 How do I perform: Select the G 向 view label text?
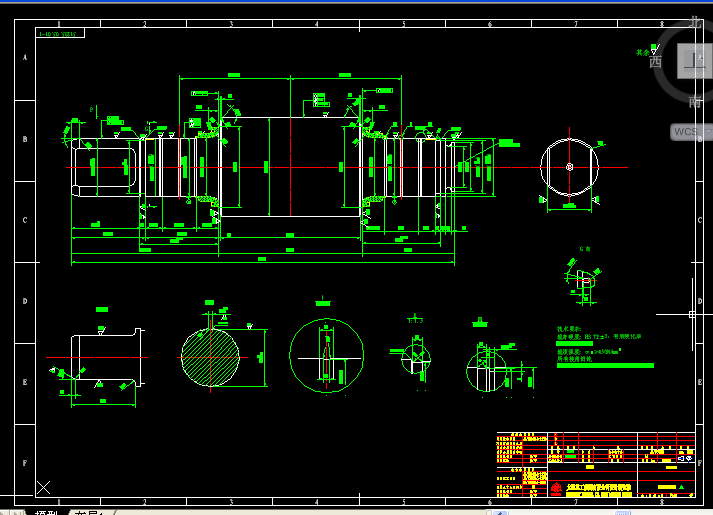585,249
